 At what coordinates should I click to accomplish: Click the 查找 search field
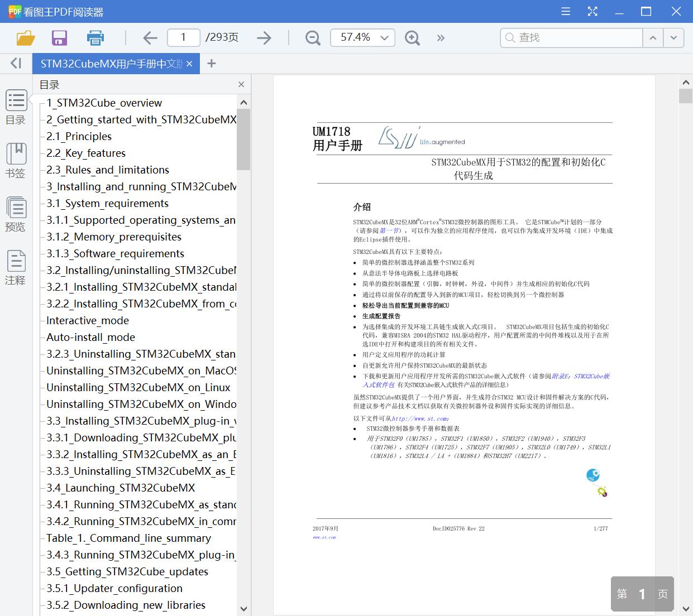(571, 37)
